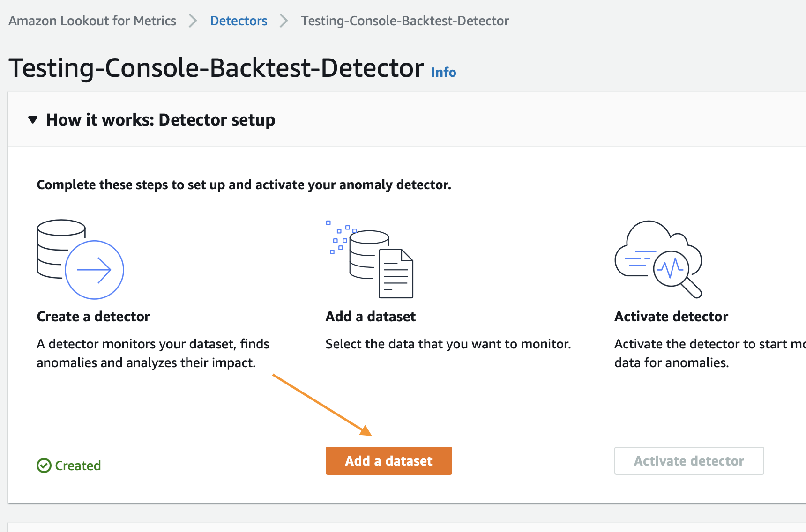Viewport: 806px width, 532px height.
Task: Click the Add a dataset heading text
Action: tap(371, 317)
